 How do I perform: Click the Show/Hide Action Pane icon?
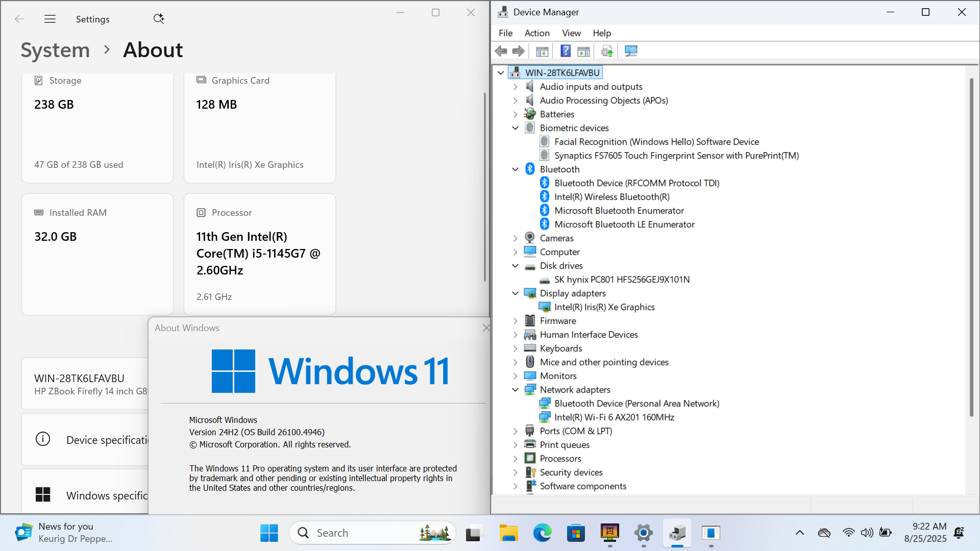coord(583,51)
